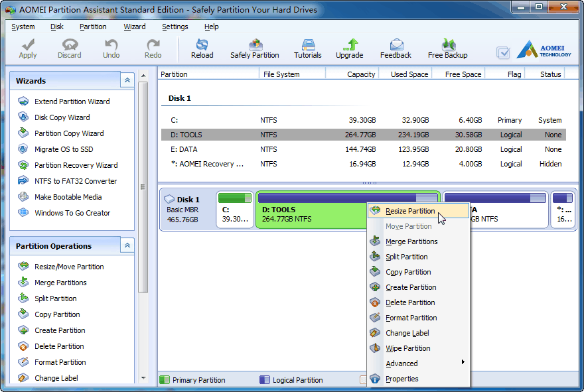Image resolution: width=584 pixels, height=392 pixels.
Task: Click sidebar scrollbar up arrow
Action: pyautogui.click(x=143, y=76)
